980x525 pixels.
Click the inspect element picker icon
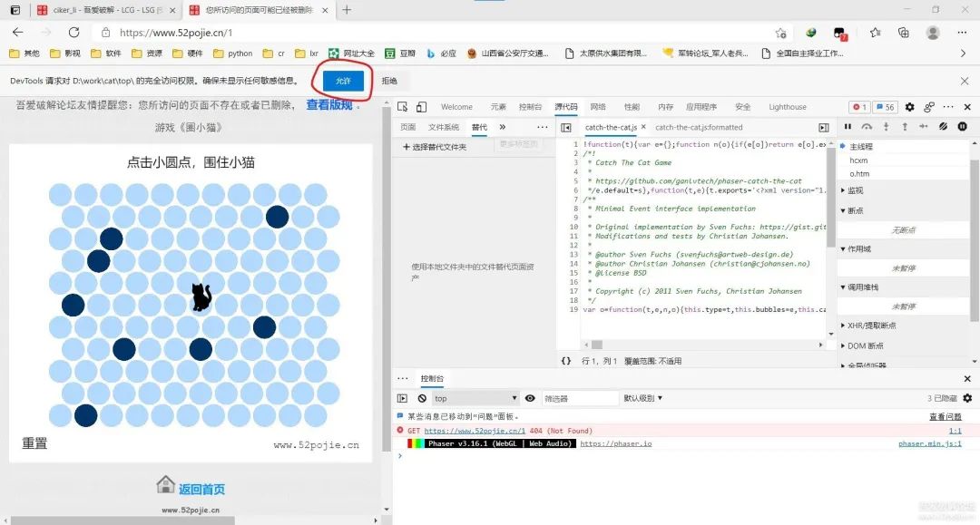click(x=403, y=107)
